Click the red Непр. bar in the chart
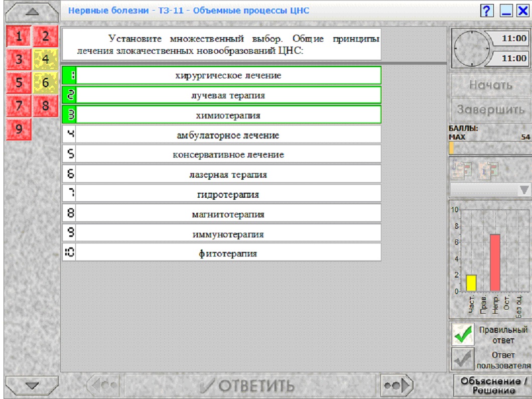The image size is (532, 399). pos(495,262)
